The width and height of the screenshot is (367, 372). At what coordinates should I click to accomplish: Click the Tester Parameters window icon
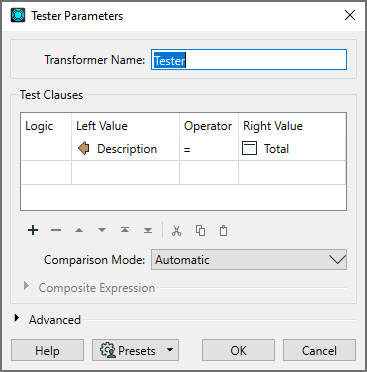pyautogui.click(x=18, y=16)
